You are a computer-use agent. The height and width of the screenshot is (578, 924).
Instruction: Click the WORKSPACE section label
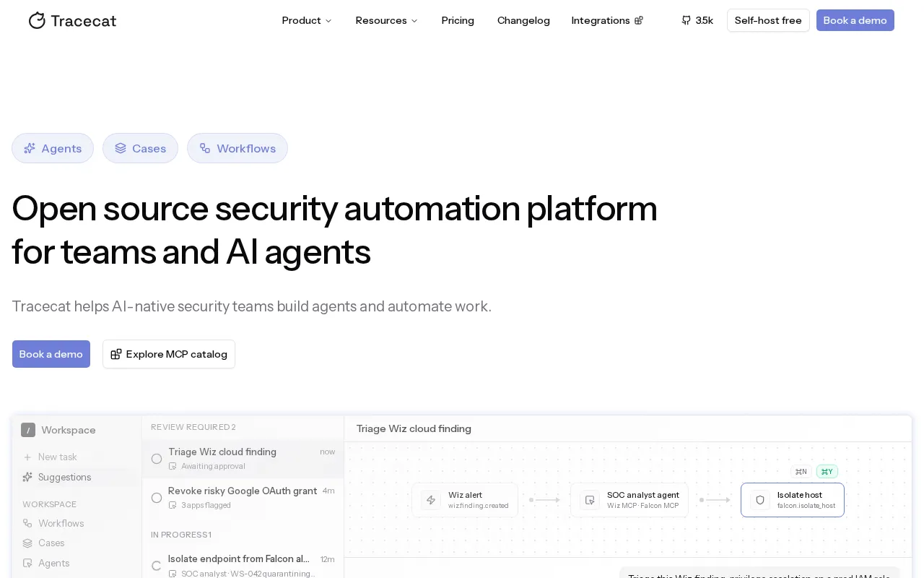[49, 504]
